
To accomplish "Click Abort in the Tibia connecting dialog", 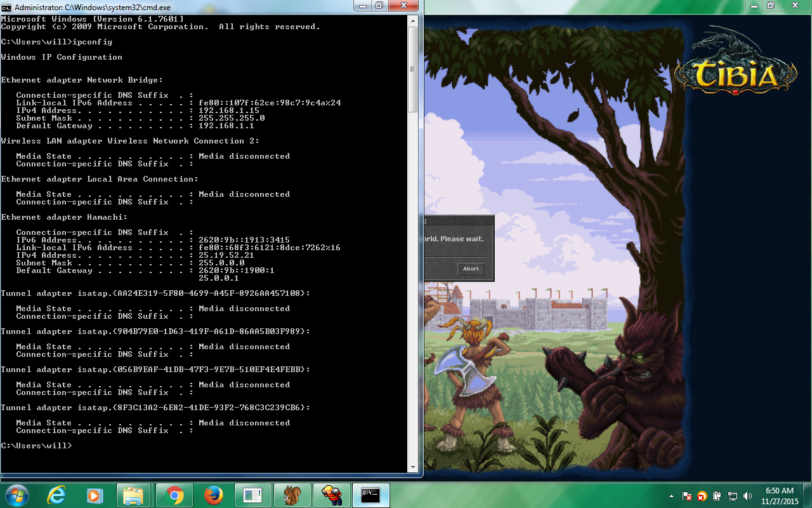I will 471,269.
